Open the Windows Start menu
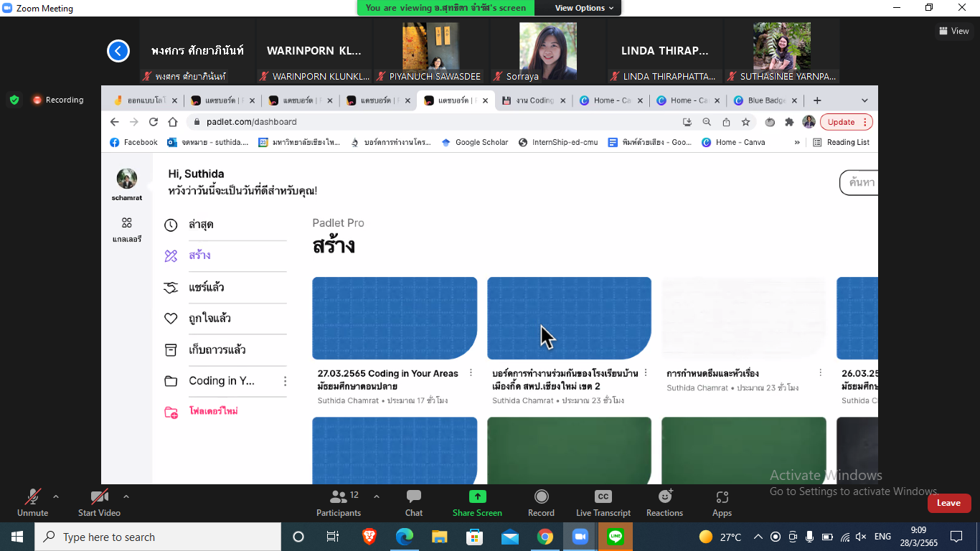The image size is (980, 551). [x=17, y=537]
